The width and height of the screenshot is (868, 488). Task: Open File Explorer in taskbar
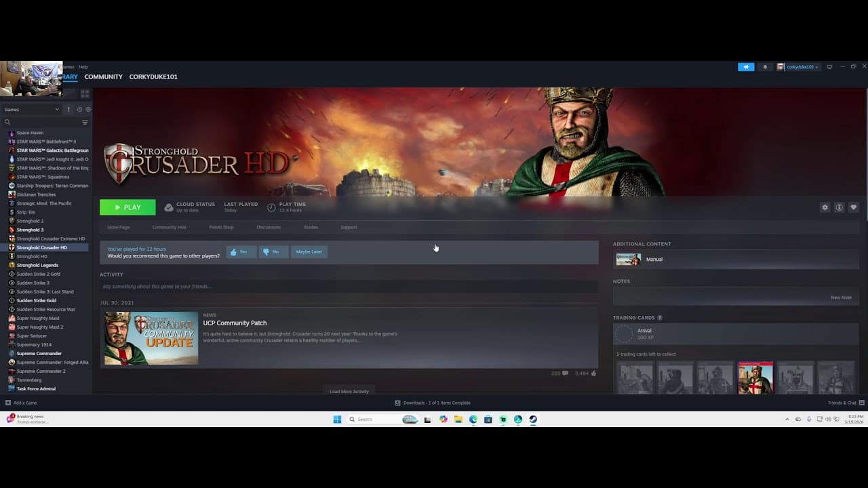[x=458, y=420]
